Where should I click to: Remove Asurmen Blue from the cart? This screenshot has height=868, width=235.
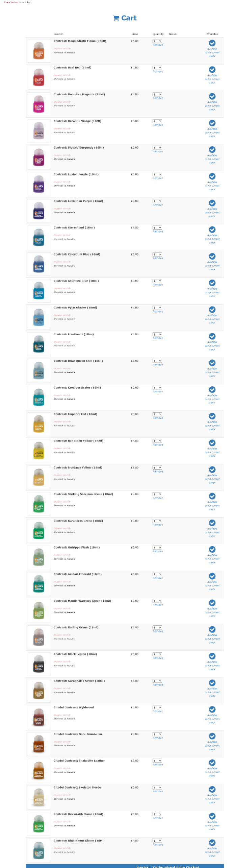(158, 285)
